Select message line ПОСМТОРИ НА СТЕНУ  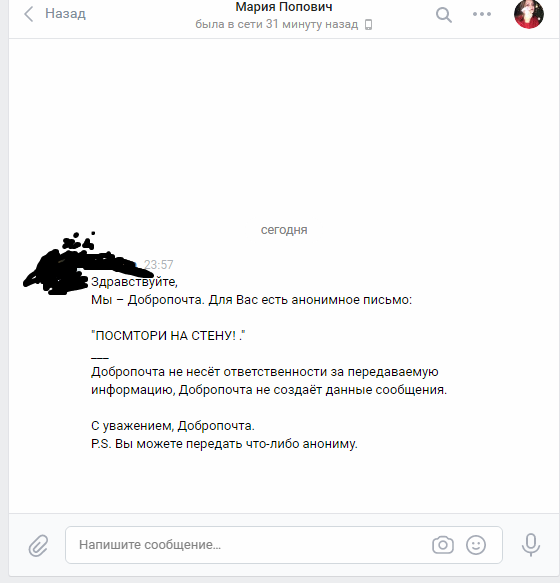pyautogui.click(x=168, y=336)
